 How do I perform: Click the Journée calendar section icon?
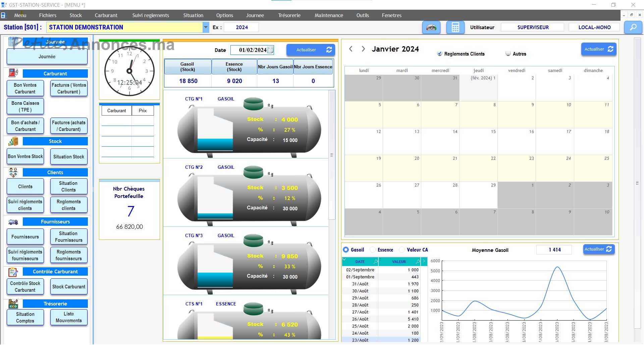pyautogui.click(x=13, y=42)
